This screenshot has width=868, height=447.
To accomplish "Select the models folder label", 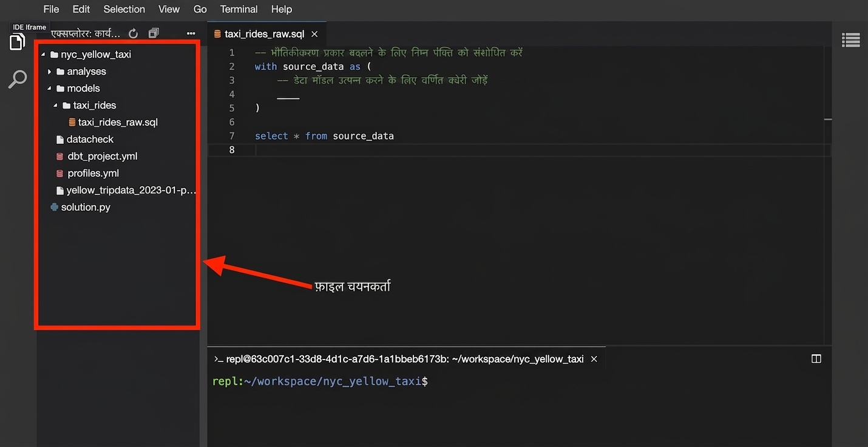I will pos(83,88).
